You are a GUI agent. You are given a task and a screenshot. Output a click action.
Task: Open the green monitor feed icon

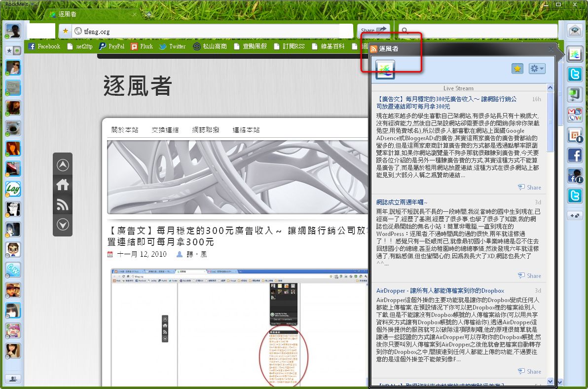click(x=575, y=94)
